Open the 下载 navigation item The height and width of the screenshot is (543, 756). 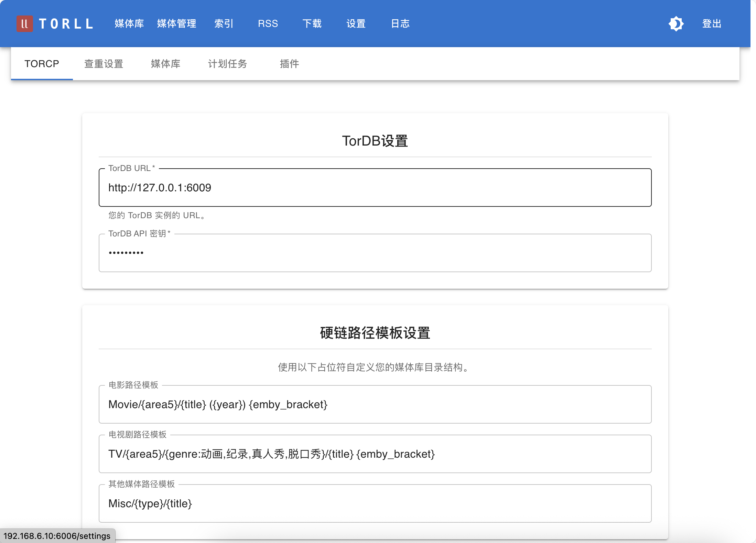pos(312,23)
